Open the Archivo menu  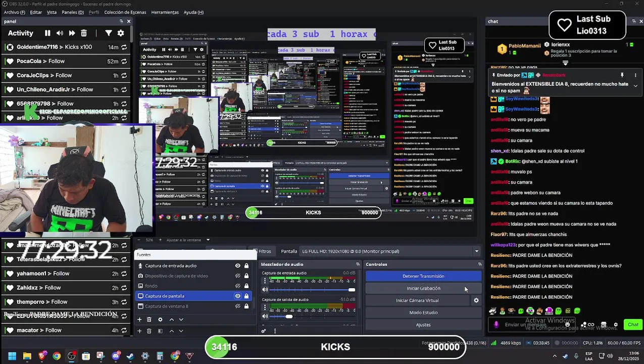[x=14, y=12]
